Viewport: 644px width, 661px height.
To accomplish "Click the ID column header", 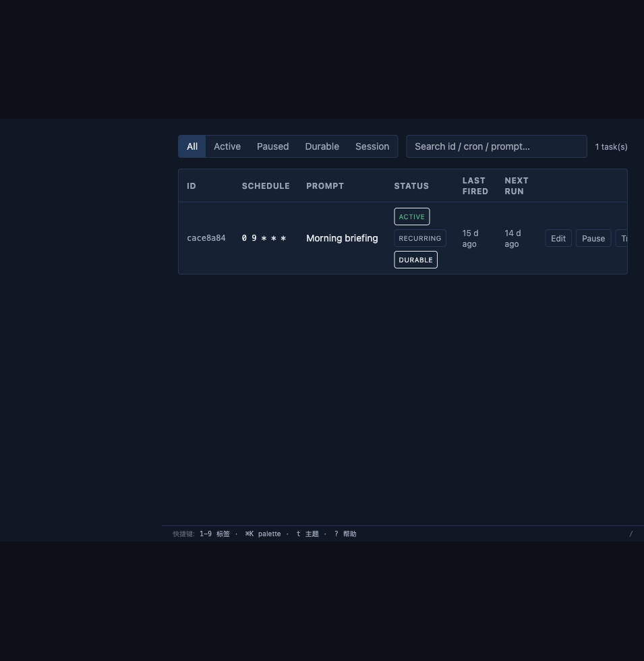I will [192, 186].
